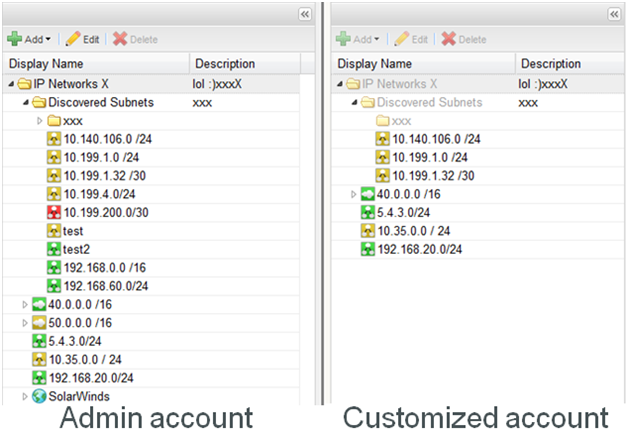Expand 40.0.0.0 /16 in Customized panel
The height and width of the screenshot is (435, 628).
(353, 194)
